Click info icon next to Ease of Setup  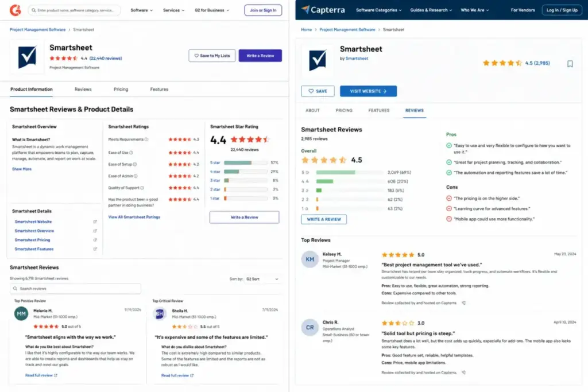click(134, 164)
